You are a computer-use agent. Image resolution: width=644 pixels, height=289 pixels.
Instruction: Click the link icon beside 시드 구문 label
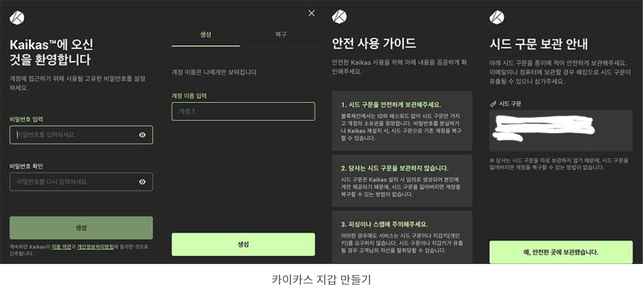coord(493,104)
